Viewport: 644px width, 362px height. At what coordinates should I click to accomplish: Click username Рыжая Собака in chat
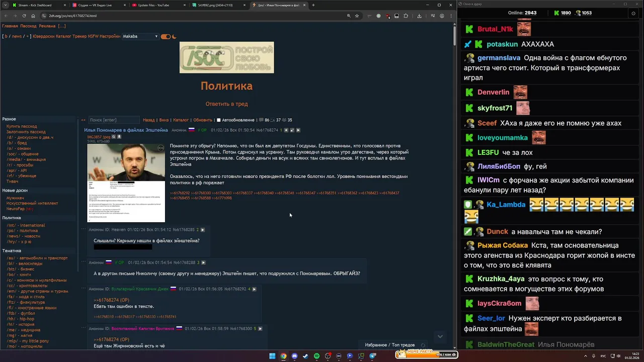click(x=503, y=245)
